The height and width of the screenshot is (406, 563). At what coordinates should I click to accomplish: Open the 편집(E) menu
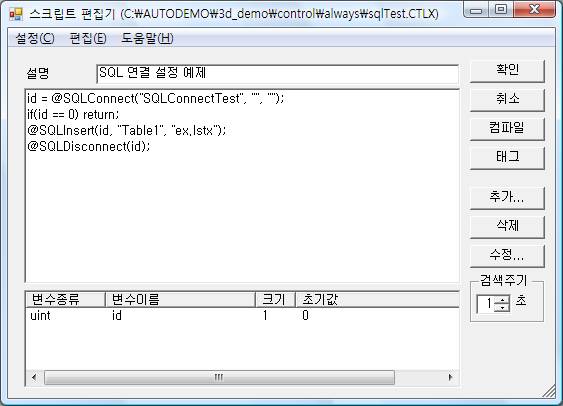[88, 38]
